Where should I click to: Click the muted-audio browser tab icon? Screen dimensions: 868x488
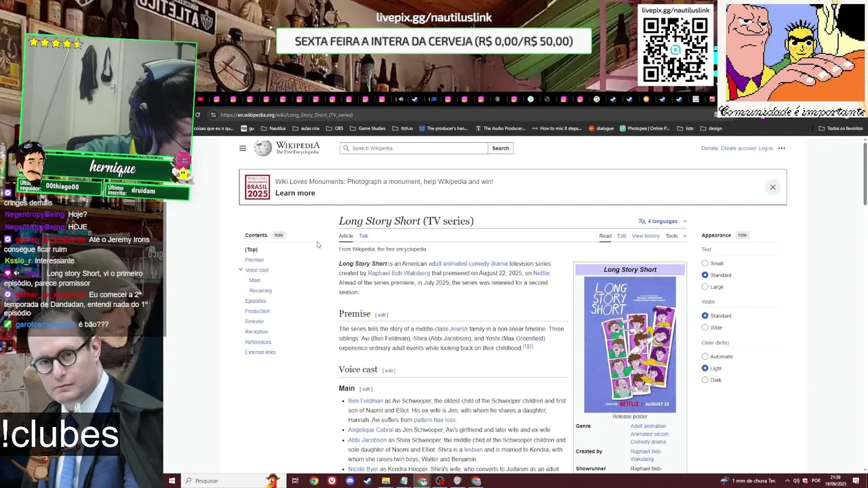tap(401, 99)
